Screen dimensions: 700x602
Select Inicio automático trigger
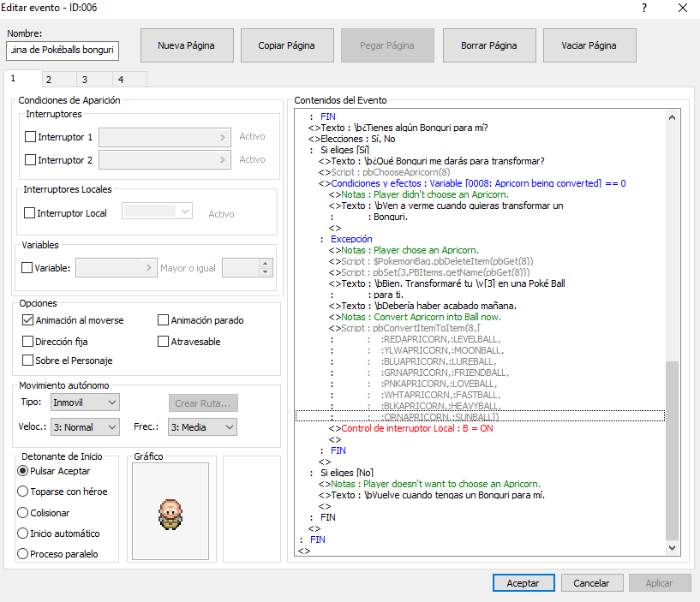click(23, 533)
